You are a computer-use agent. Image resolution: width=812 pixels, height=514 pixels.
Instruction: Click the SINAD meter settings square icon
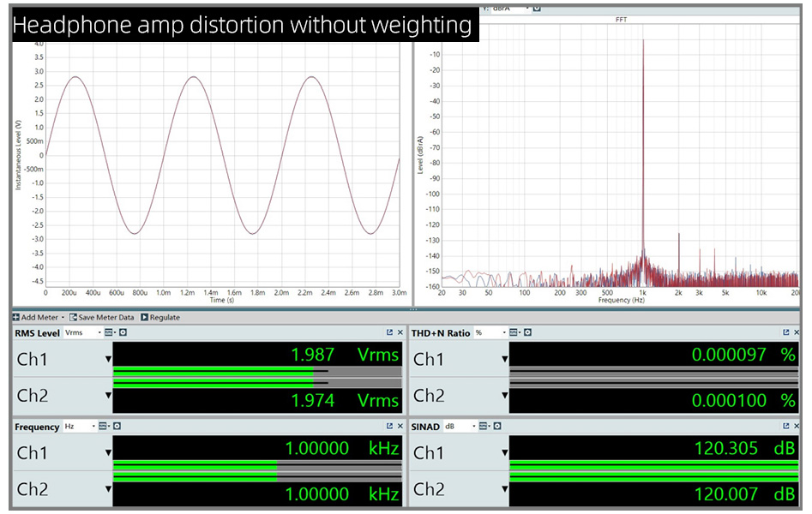[x=494, y=426]
